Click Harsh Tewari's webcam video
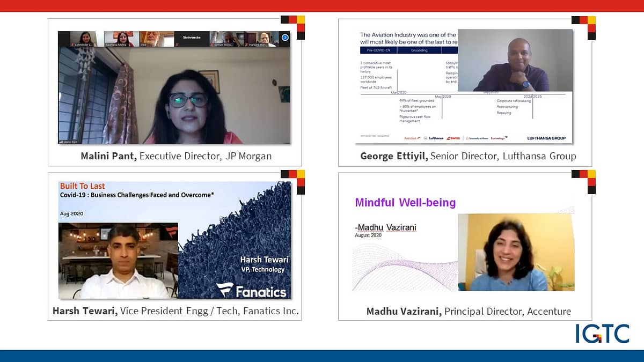Viewport: 644px width, 362px height. [x=118, y=261]
